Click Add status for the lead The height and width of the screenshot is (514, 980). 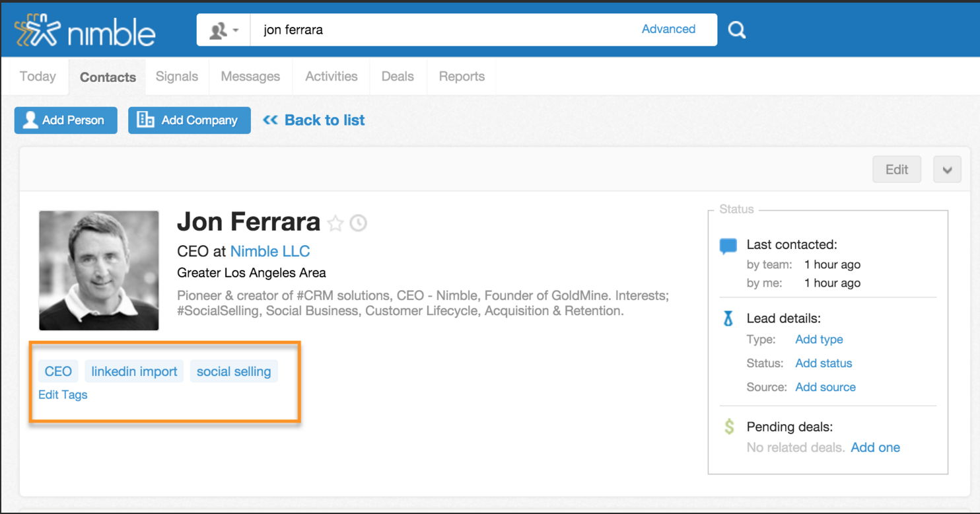[823, 363]
